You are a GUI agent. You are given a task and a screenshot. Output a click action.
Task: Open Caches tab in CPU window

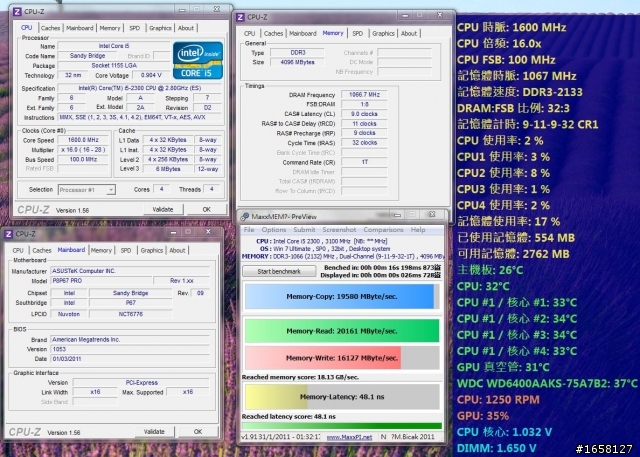click(51, 28)
